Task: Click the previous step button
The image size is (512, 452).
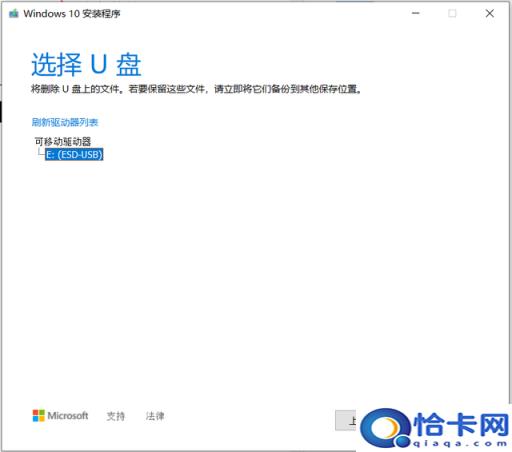Action: [346, 420]
